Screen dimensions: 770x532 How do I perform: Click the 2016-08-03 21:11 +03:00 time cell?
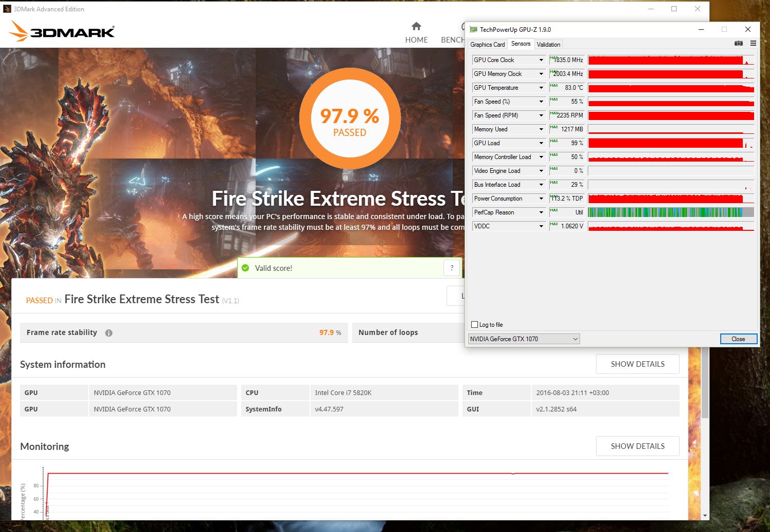[x=605, y=392]
